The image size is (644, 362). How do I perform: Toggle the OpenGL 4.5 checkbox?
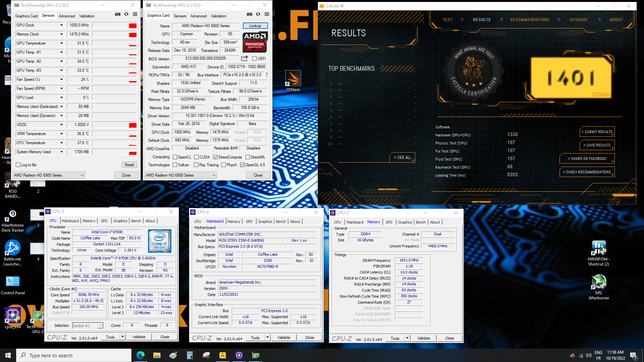coord(242,165)
